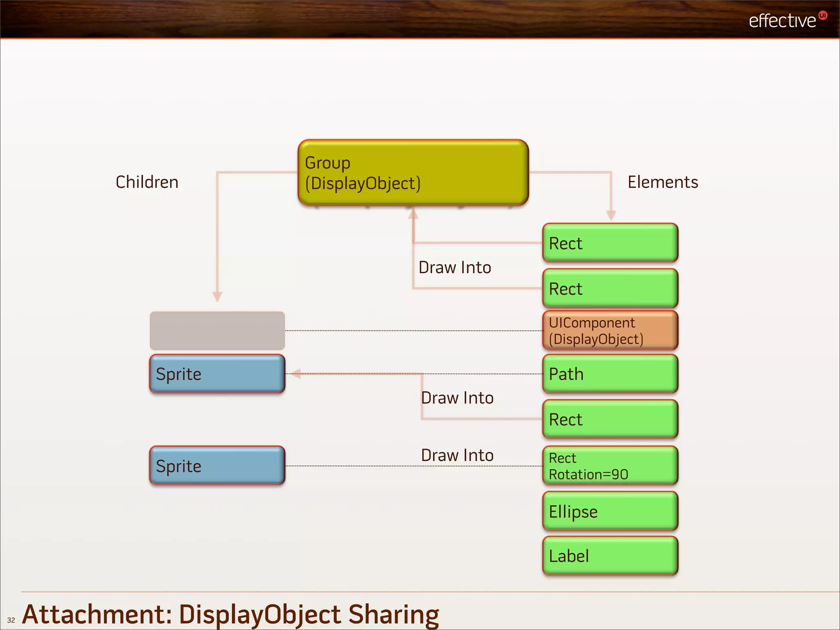Image resolution: width=840 pixels, height=630 pixels.
Task: Select the orange UIComponent DisplayObject box
Action: 610,331
